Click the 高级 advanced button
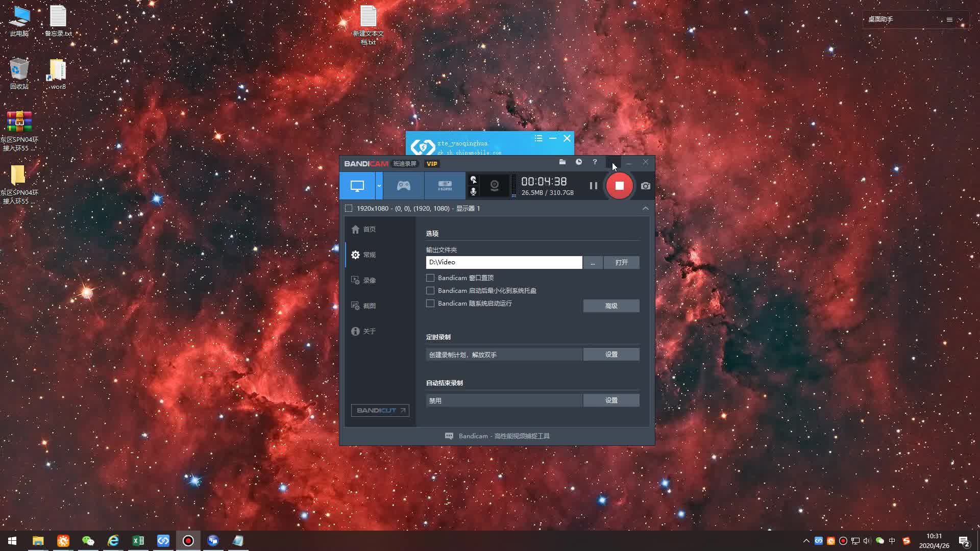Image resolution: width=980 pixels, height=551 pixels. (x=611, y=306)
